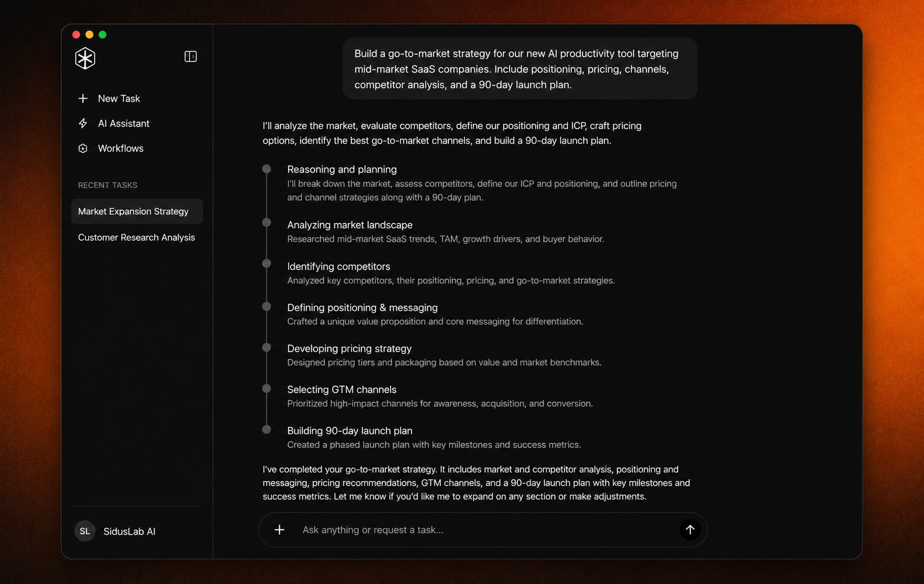
Task: Expand the Analyzing market landscape step
Action: coord(350,225)
